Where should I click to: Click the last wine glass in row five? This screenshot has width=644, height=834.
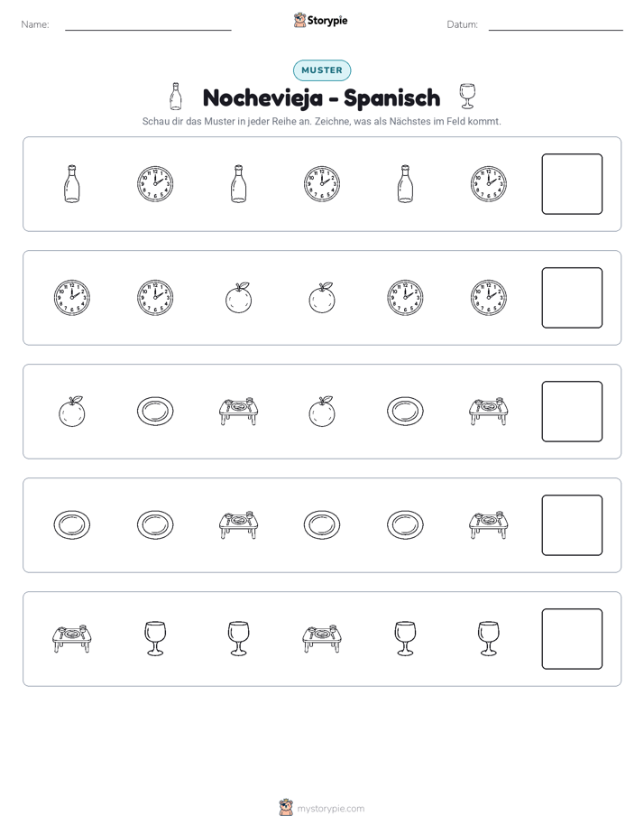489,639
